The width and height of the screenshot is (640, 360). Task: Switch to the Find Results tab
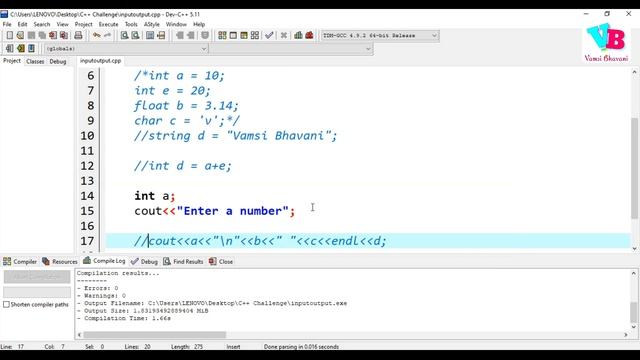183,262
